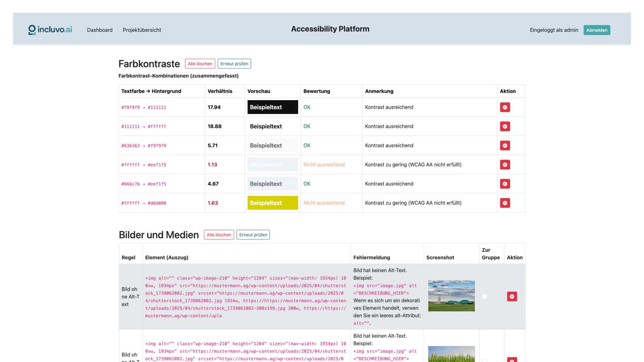Click Erneut prüfen next to Farbkontraste
The image size is (644, 362).
click(234, 64)
